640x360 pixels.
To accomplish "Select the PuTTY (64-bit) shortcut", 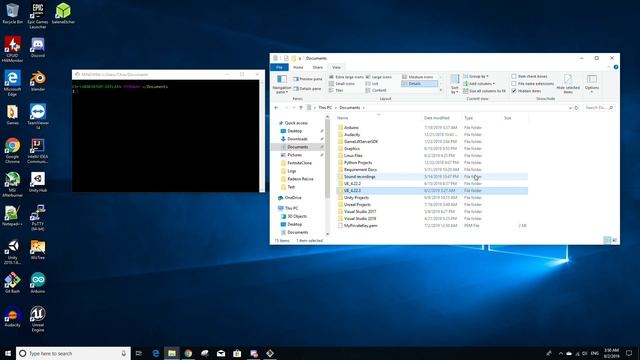I will (x=38, y=218).
